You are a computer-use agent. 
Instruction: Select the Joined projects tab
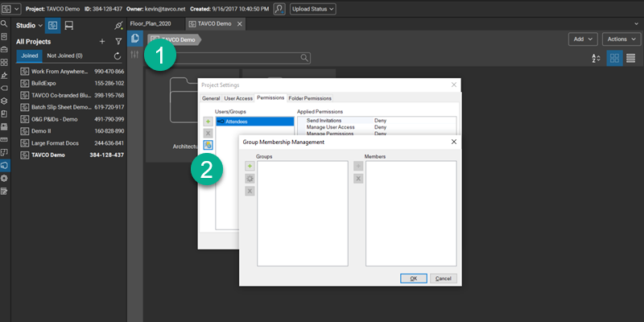click(30, 56)
